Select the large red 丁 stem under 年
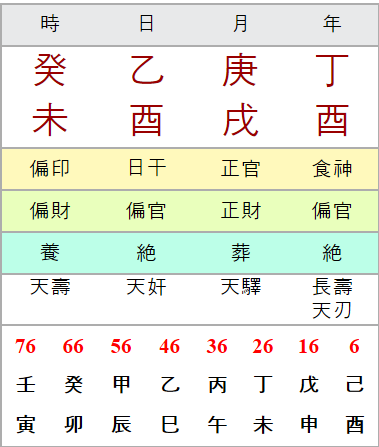The image size is (379, 447). pos(332,70)
